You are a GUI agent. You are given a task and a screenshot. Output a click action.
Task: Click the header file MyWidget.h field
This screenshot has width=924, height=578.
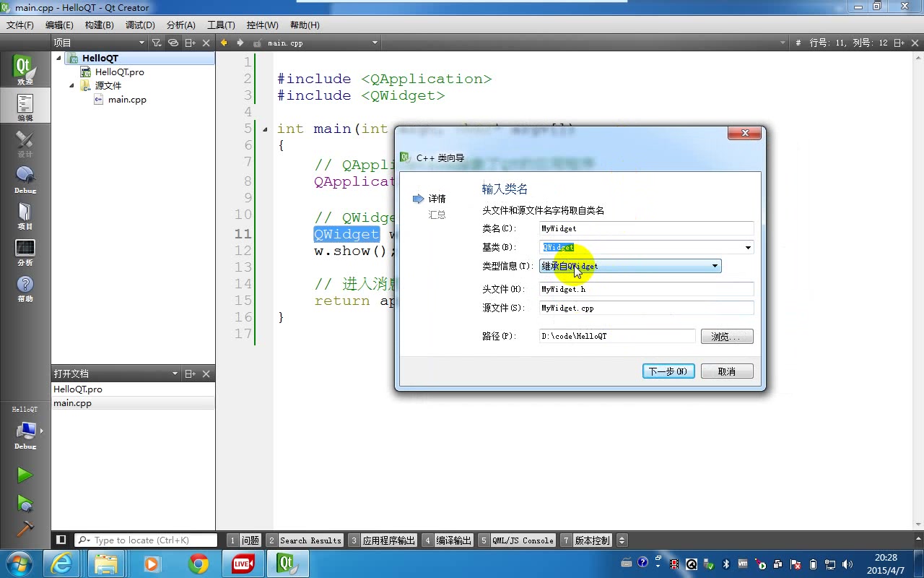(646, 289)
